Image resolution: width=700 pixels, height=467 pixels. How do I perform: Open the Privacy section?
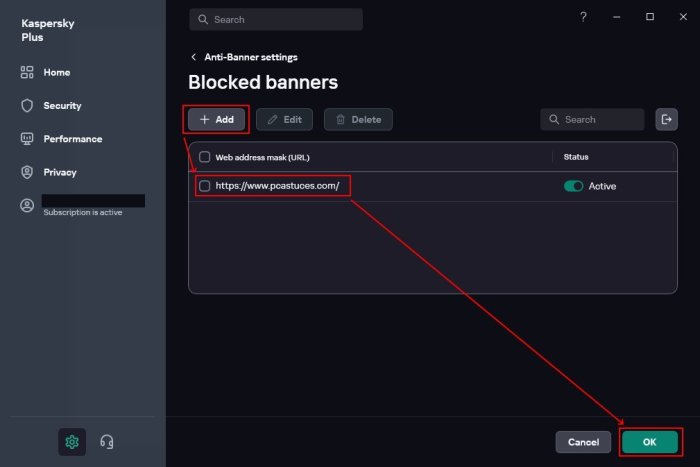point(59,172)
